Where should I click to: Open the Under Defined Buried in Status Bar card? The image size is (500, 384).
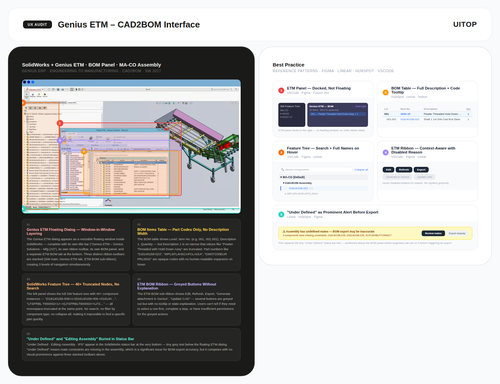(131, 345)
